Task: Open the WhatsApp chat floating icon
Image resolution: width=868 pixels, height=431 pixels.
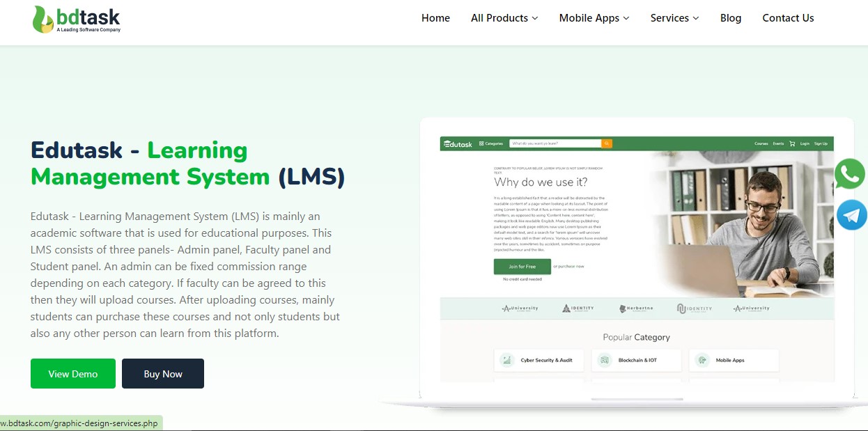Action: 850,174
